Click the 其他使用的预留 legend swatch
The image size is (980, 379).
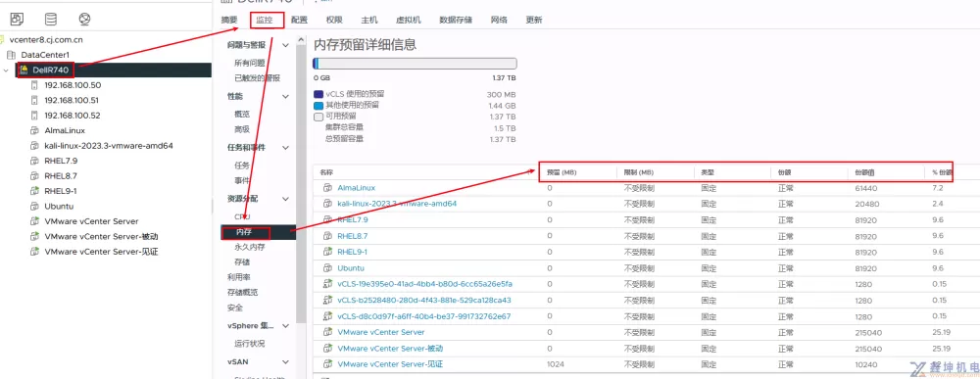pyautogui.click(x=318, y=105)
